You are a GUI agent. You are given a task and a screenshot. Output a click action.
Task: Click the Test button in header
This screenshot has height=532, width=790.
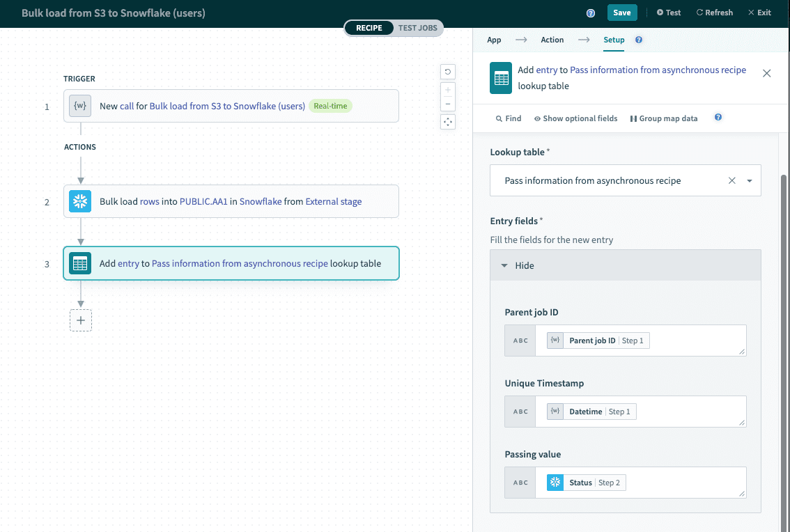(669, 13)
